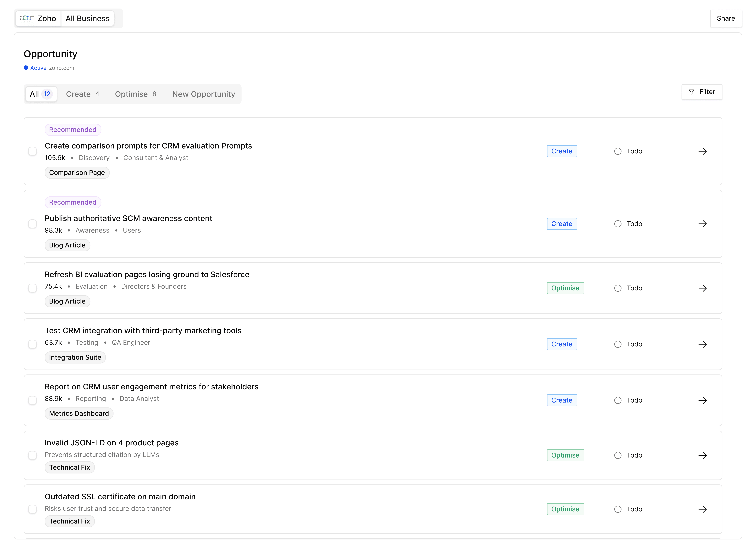Check the Invalid JSON-LD row checkbox
756x540 pixels.
point(33,455)
